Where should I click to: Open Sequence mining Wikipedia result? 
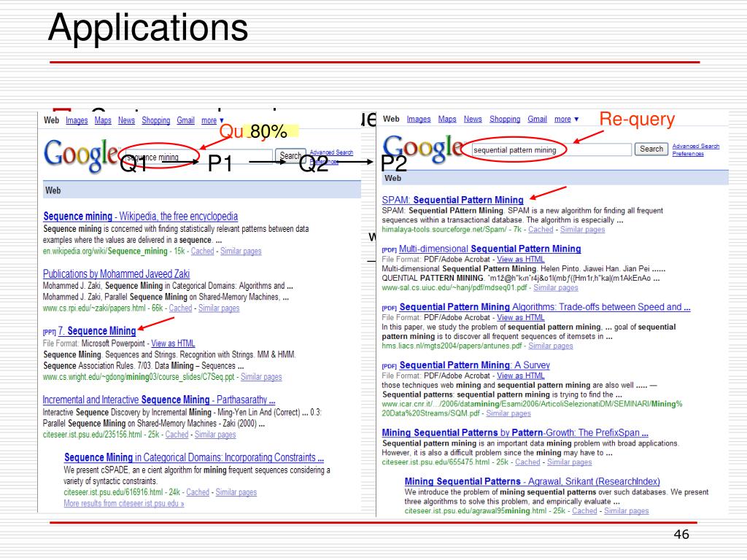pos(141,216)
